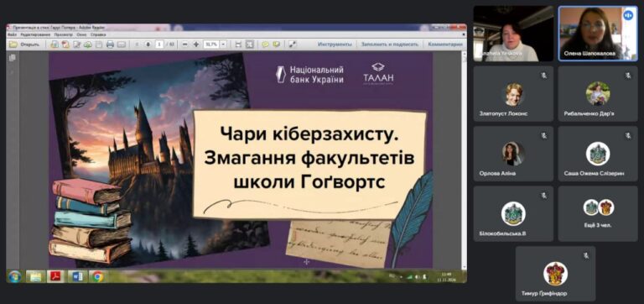
Task: Click the read mode expand icon
Action: [292, 45]
